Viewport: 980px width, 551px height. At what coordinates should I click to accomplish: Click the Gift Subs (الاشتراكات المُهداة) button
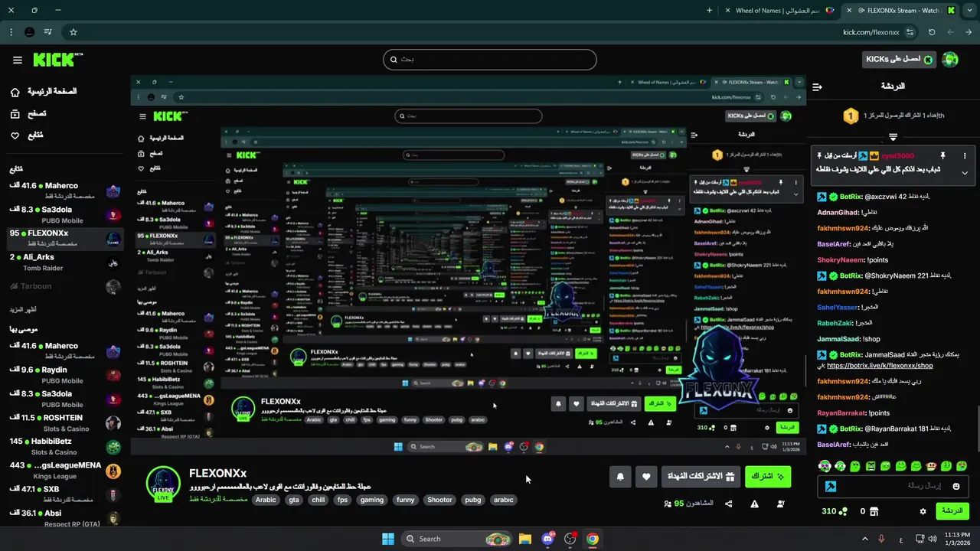701,477
